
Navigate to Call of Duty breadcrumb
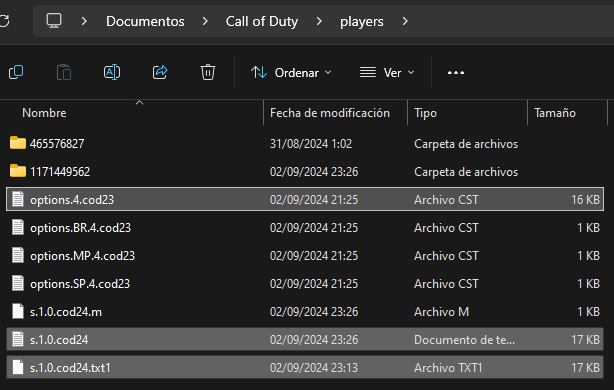pyautogui.click(x=262, y=21)
